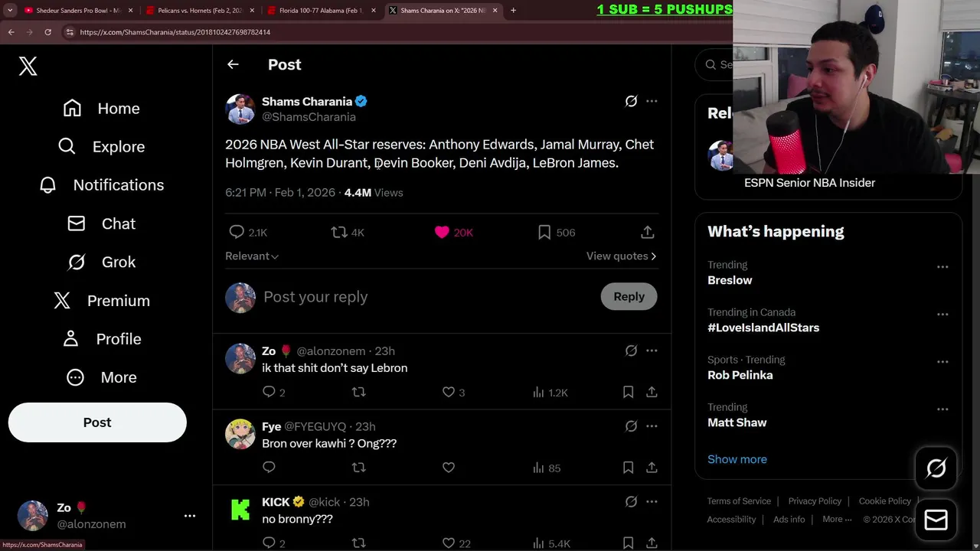
Task: Bookmark Fye's comment
Action: 628,467
